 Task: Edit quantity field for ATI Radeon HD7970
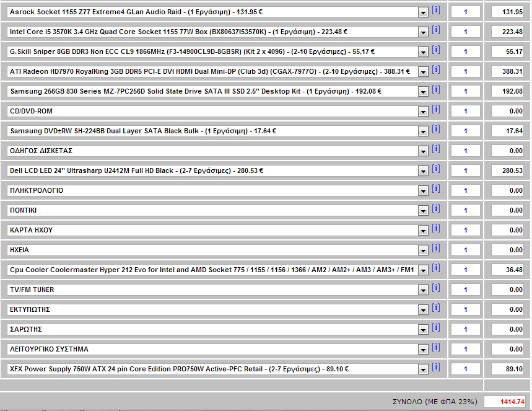click(x=466, y=71)
